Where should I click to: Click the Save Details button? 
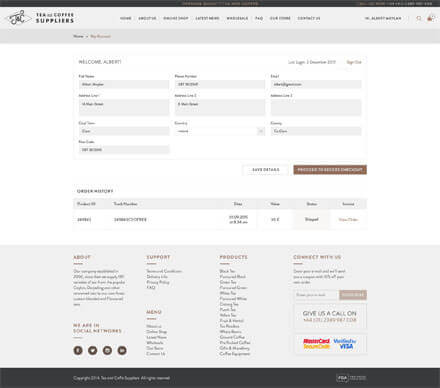coord(266,170)
